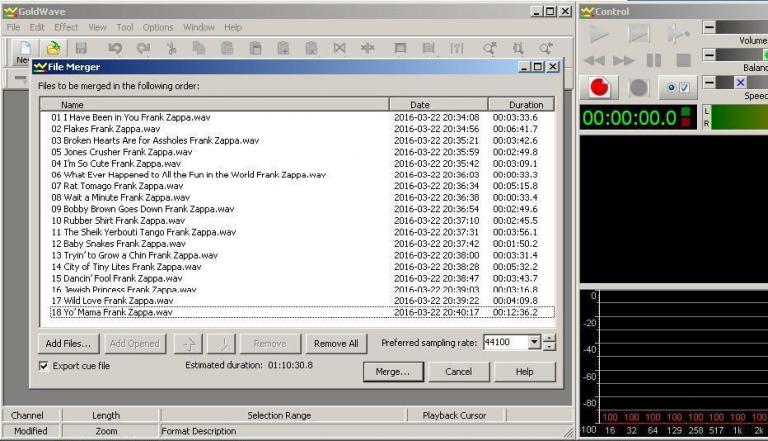Click the Rewind button in Control window
Viewport: 768px width, 441px height.
click(x=598, y=61)
